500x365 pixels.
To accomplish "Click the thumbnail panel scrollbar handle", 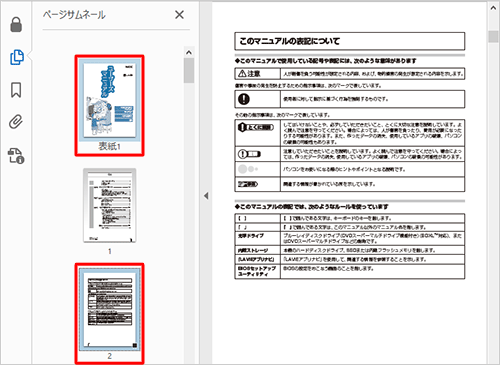I will [189, 70].
